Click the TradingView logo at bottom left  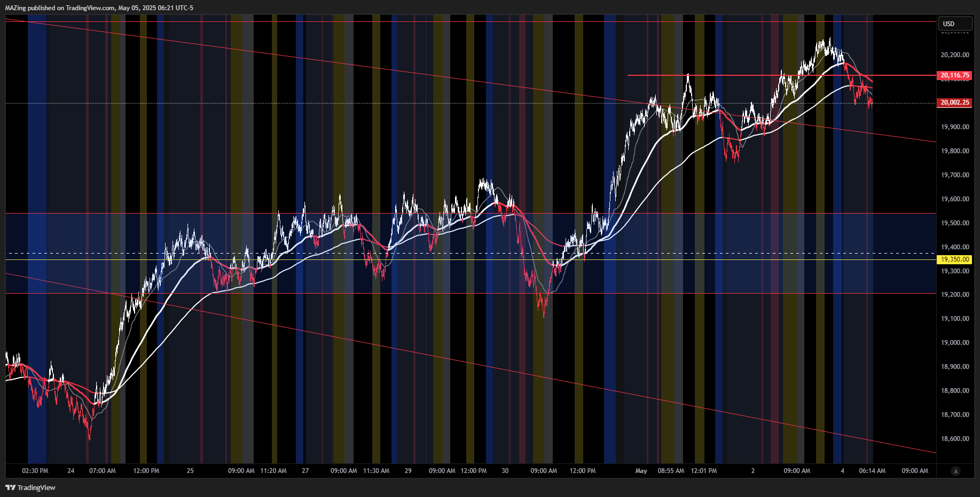coord(30,487)
